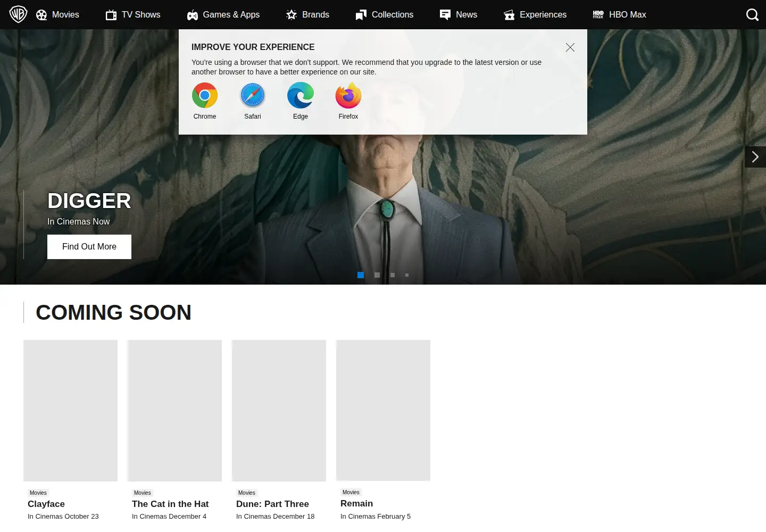Click the Collections icon in navigation
This screenshot has width=766, height=532.
click(x=361, y=15)
